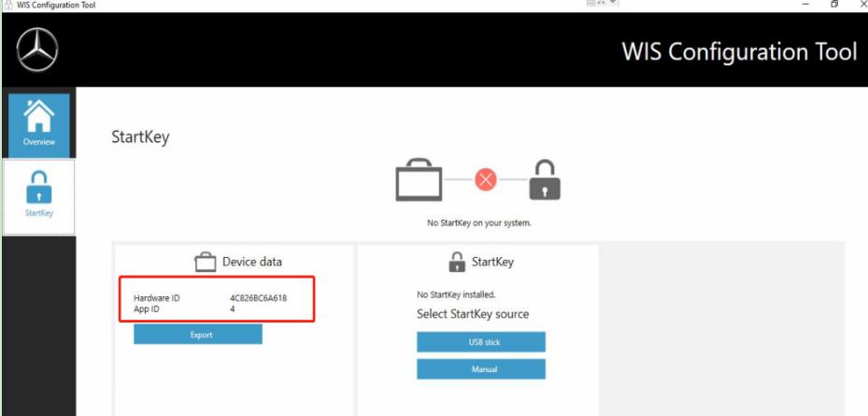Screen dimensions: 868x416
Task: Choose Manual StartKey entry
Action: click(481, 369)
